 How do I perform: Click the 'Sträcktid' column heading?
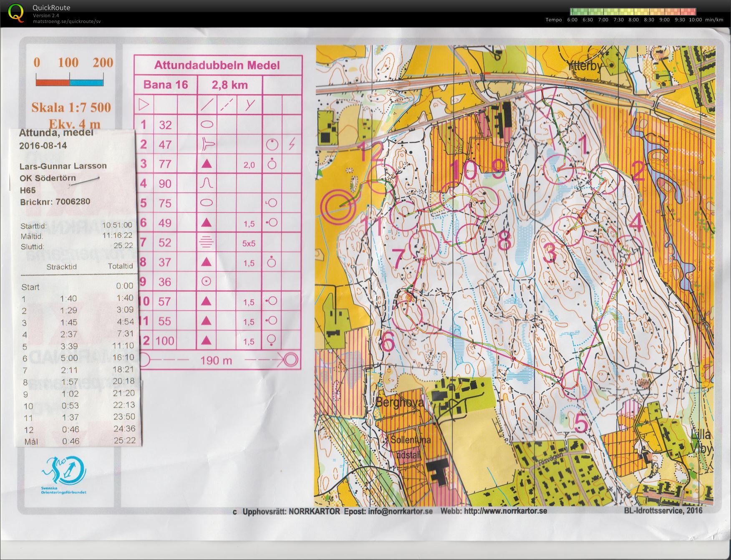(x=62, y=267)
